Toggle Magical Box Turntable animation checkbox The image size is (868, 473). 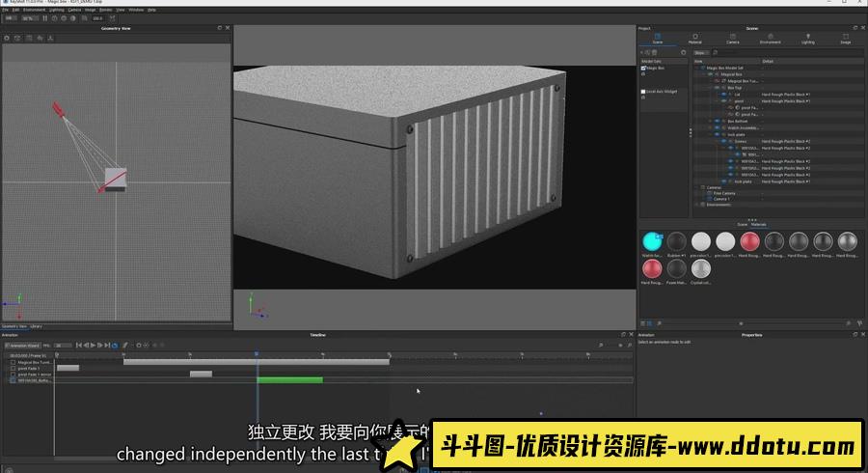coord(13,362)
